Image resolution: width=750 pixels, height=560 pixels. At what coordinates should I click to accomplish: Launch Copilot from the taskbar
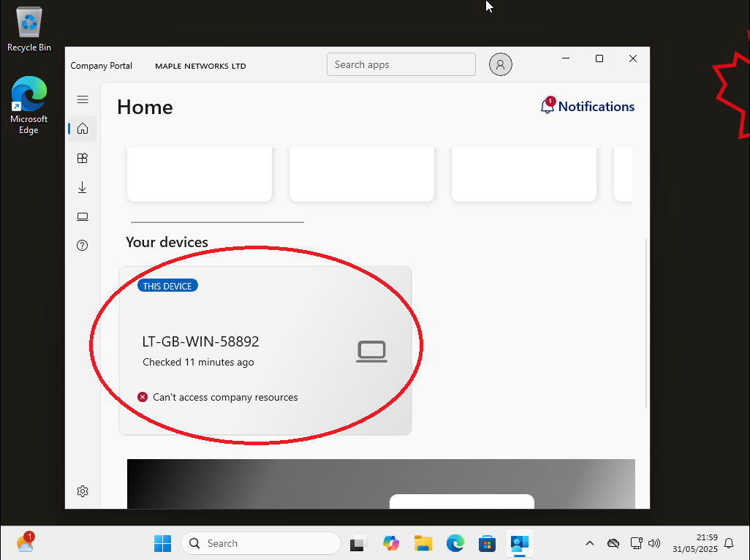(x=391, y=543)
